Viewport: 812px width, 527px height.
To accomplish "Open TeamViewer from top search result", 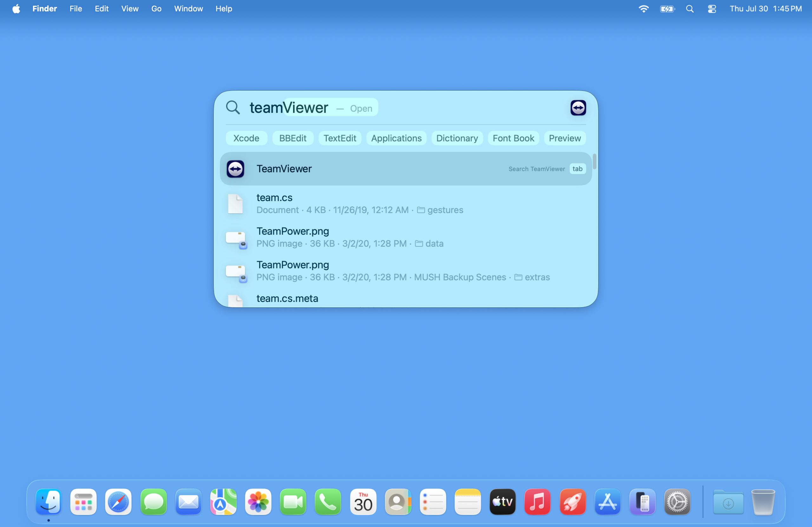I will pyautogui.click(x=405, y=169).
